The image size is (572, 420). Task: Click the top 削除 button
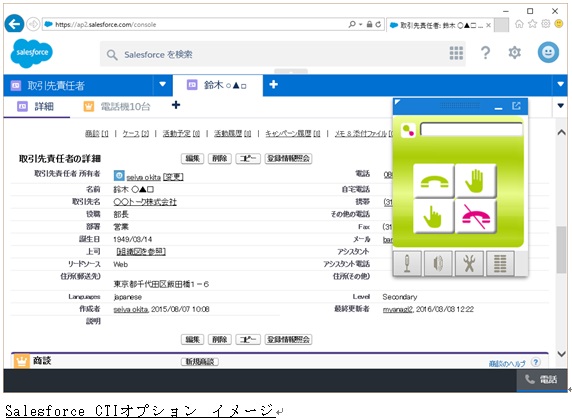pos(220,159)
